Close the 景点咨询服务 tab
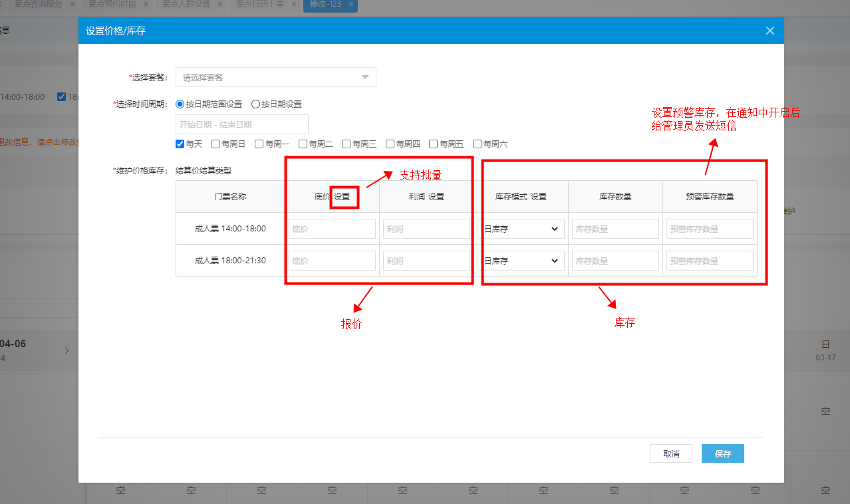Screen dimensions: 850x504 [72, 4]
